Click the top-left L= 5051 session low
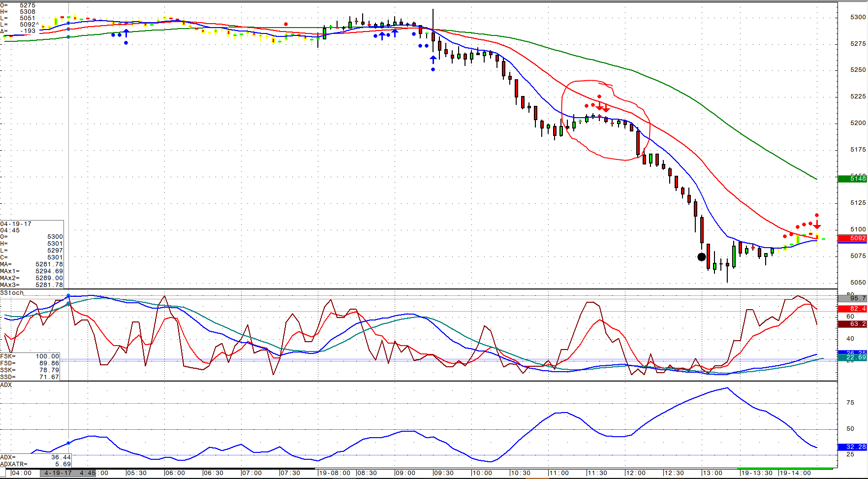868x479 pixels. point(18,18)
